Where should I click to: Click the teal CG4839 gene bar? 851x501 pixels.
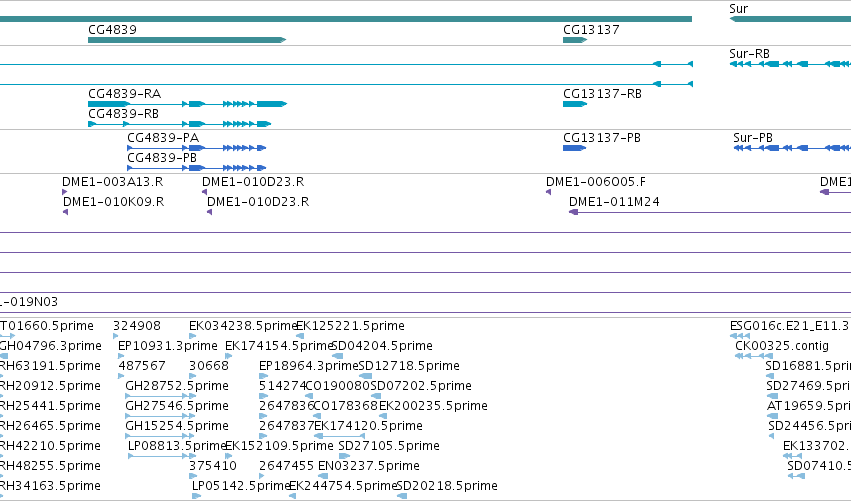(x=187, y=40)
